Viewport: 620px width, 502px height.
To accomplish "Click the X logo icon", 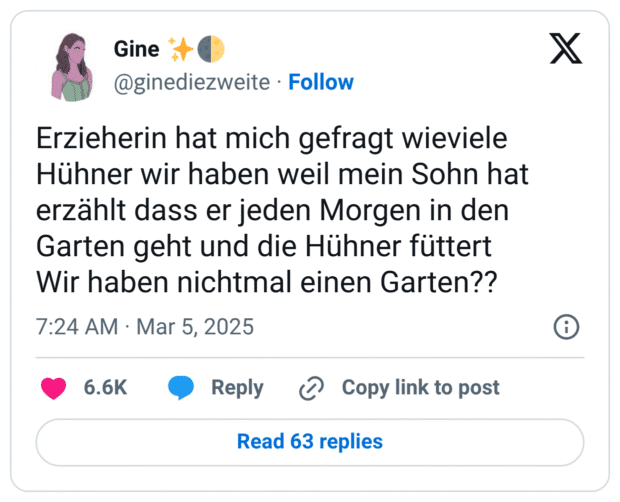I will (566, 48).
